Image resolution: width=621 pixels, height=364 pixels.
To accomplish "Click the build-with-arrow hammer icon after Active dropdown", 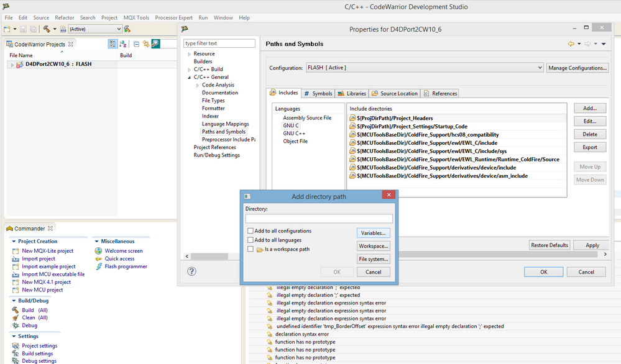I will coord(127,29).
